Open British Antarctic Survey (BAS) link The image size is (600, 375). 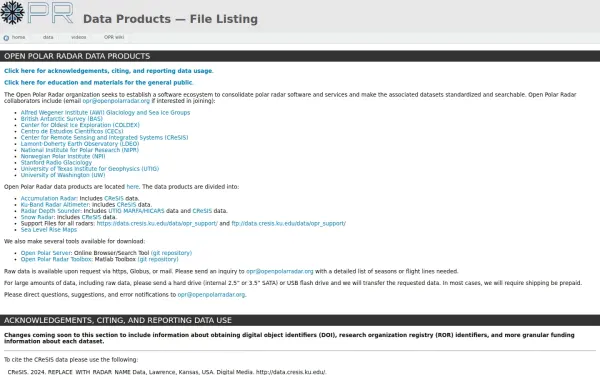click(62, 119)
